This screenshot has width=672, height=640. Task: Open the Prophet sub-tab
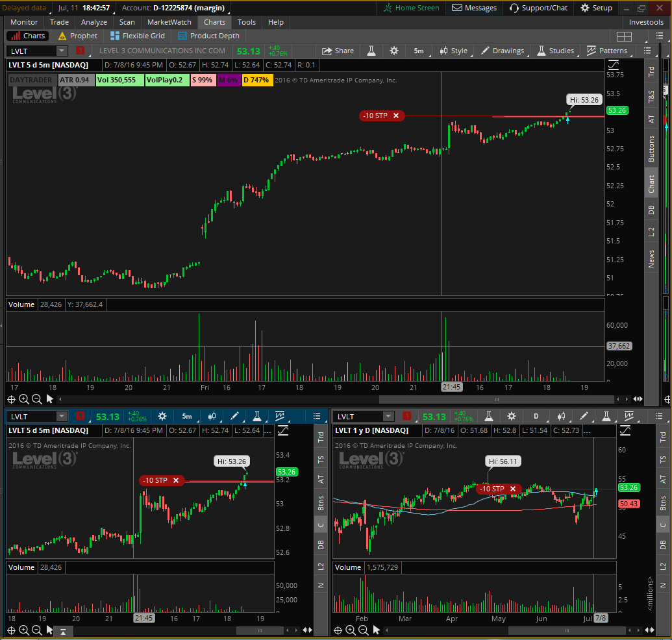click(78, 36)
